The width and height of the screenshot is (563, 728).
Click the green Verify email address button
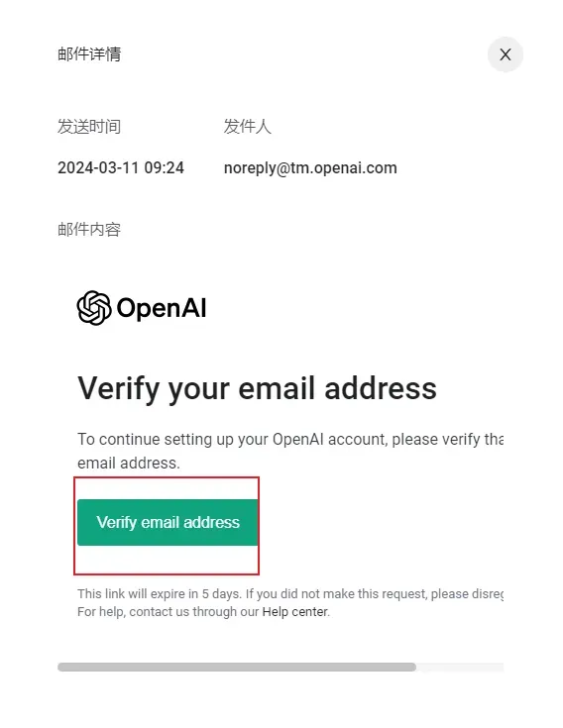168,522
